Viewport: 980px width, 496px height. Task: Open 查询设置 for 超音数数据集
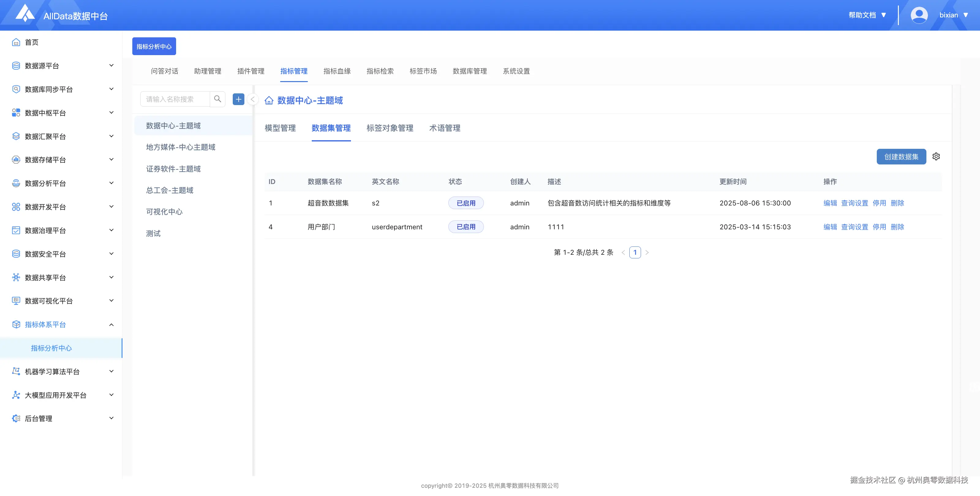[x=854, y=203]
